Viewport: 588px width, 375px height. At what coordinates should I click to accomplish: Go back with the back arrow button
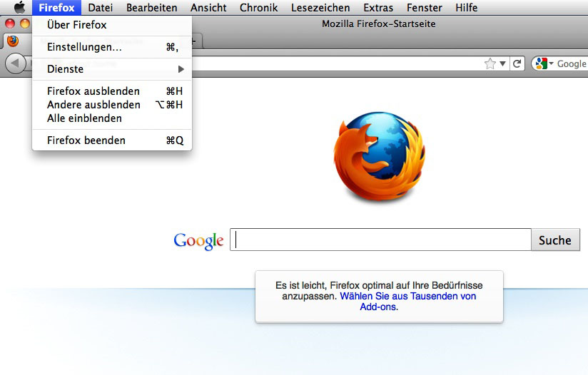[16, 63]
